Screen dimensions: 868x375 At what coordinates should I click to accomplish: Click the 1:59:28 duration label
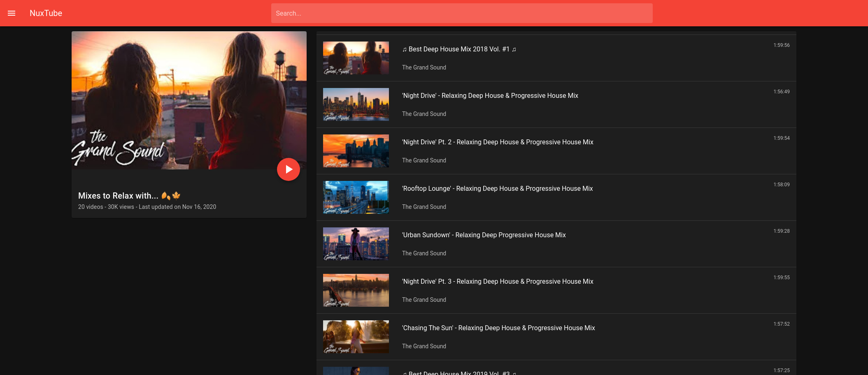[781, 231]
